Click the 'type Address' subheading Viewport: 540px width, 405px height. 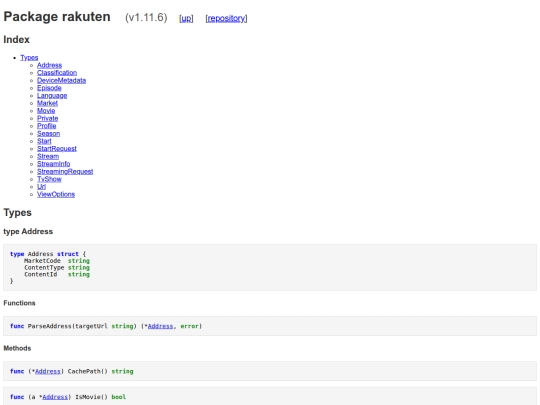pos(28,231)
